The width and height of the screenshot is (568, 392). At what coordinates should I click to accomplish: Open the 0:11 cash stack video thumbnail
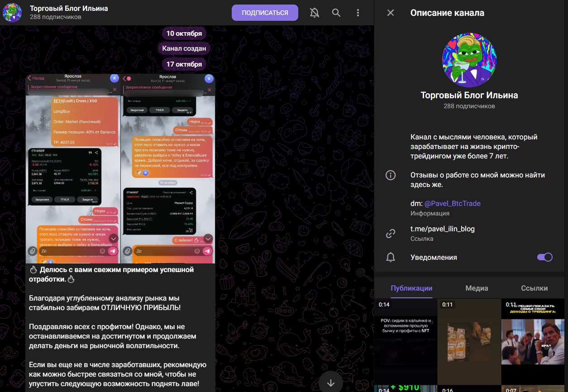click(469, 342)
